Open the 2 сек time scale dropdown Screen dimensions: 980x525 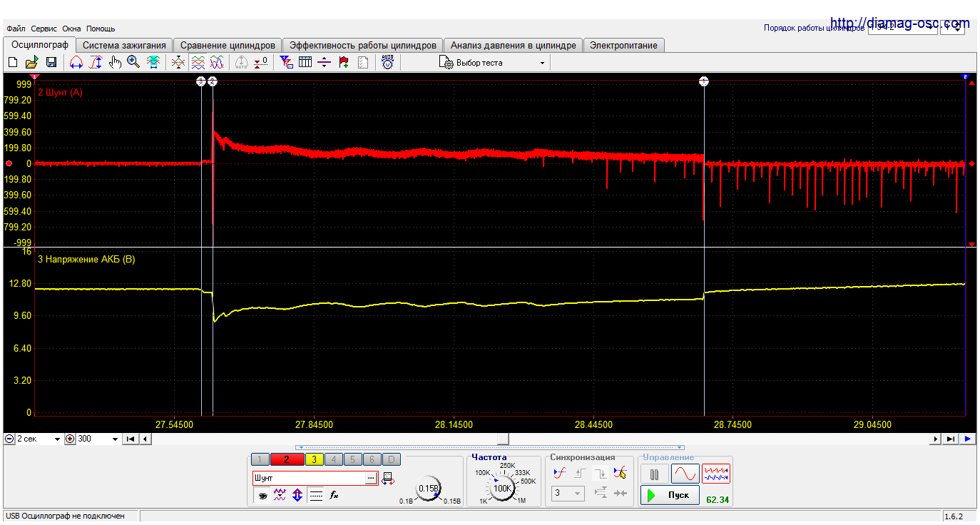(39, 439)
